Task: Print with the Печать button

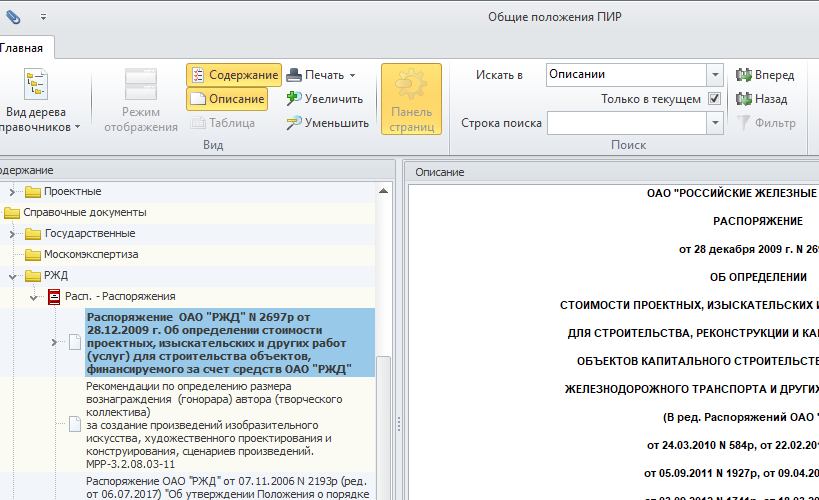Action: click(315, 75)
